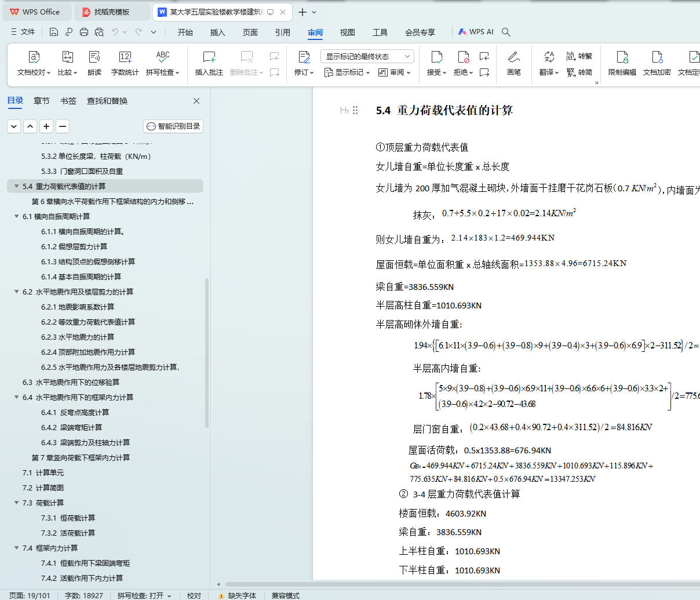Image resolution: width=700 pixels, height=600 pixels.
Task: Collapse the 7.4 框架内力计算 outline node
Action: click(16, 548)
